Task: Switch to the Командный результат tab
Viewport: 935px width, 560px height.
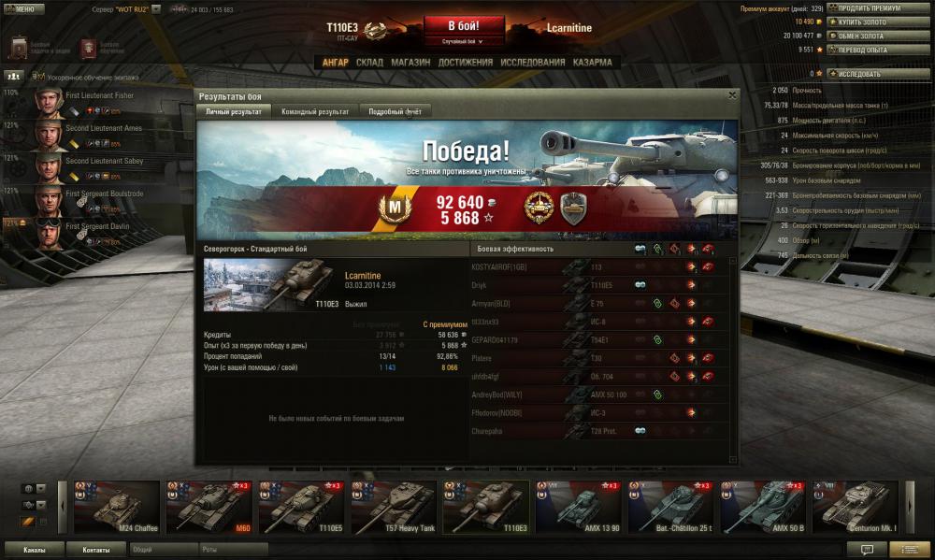Action: coord(315,111)
